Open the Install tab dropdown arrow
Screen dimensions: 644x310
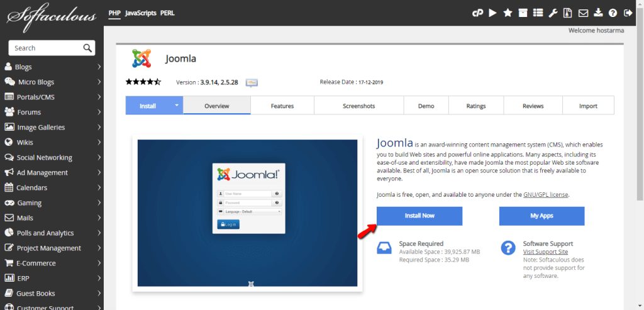point(177,106)
